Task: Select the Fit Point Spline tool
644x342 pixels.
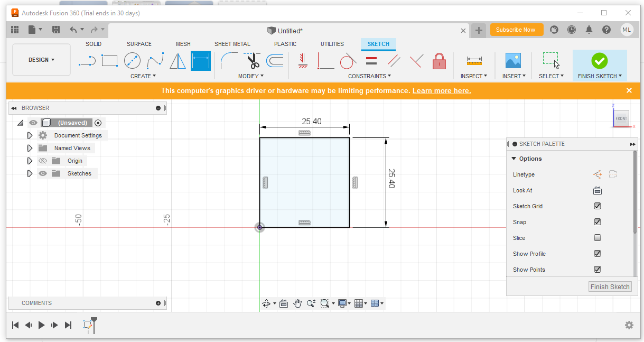Action: point(155,61)
